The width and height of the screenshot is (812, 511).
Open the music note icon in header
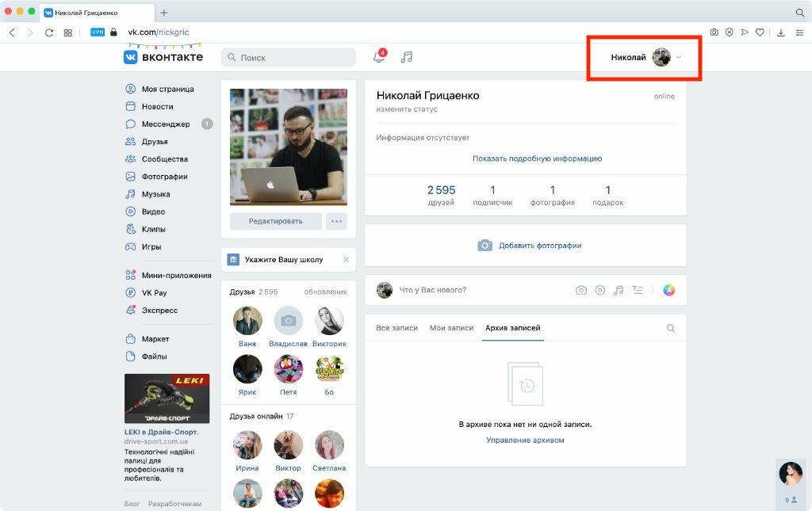(x=407, y=57)
